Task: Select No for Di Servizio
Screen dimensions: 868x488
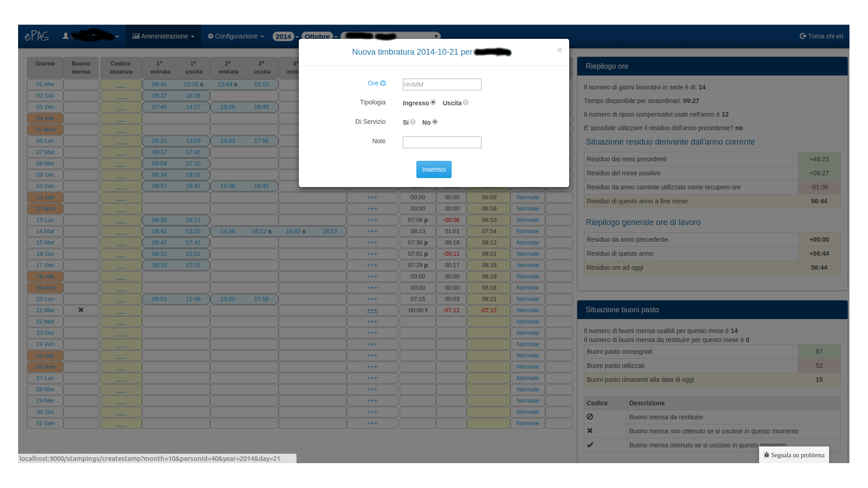Action: (435, 122)
